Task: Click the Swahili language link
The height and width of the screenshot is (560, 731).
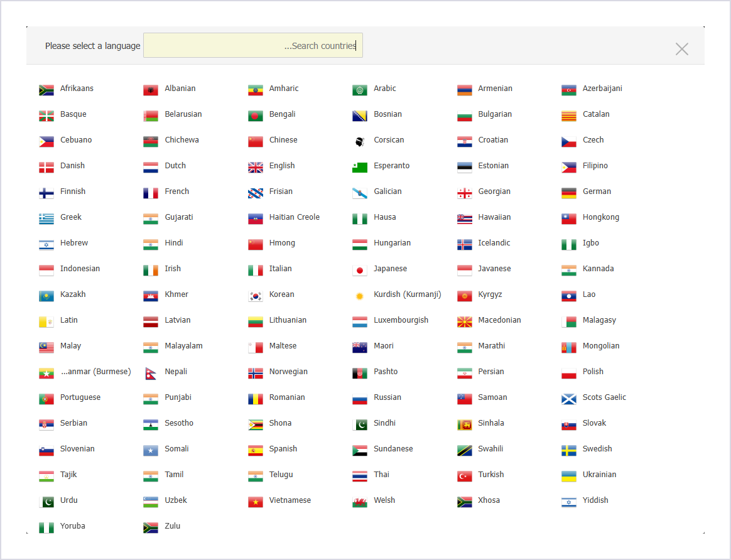Action: tap(490, 449)
